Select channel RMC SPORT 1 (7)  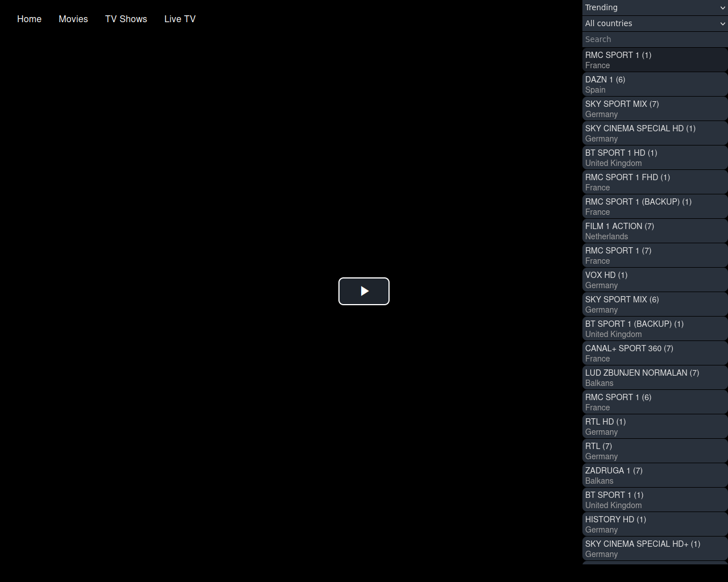click(x=655, y=255)
